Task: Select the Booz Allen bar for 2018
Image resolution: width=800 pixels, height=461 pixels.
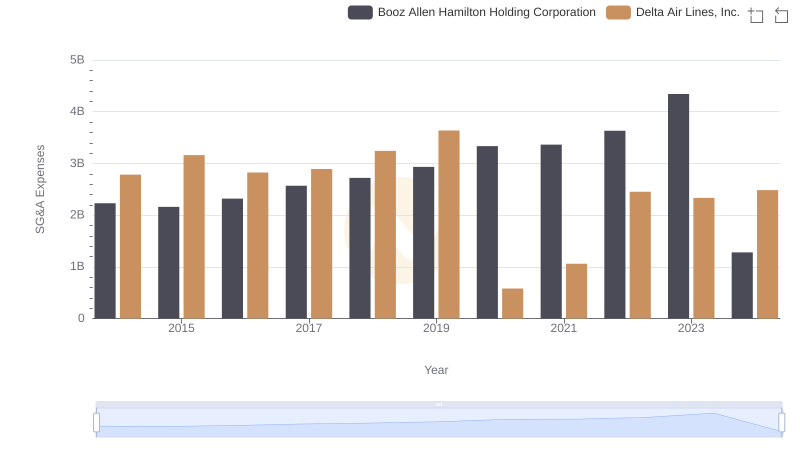Action: [x=360, y=248]
